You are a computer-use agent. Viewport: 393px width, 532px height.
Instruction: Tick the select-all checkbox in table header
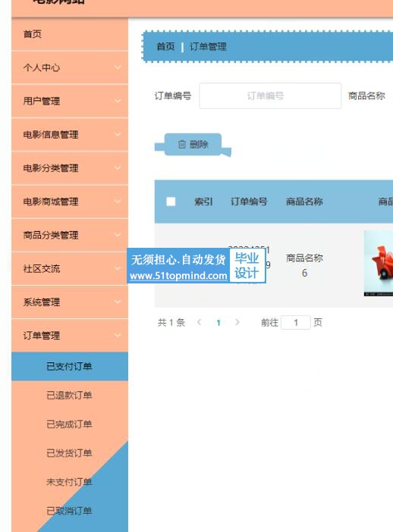coord(171,202)
